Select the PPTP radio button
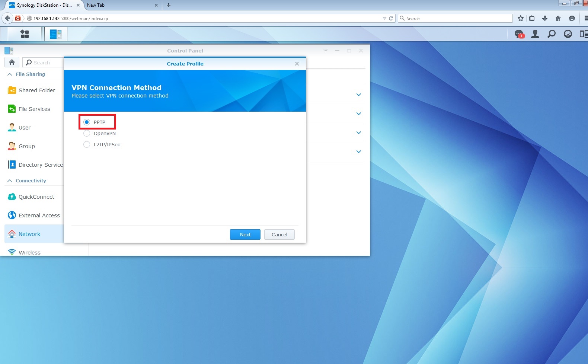The width and height of the screenshot is (588, 364). pos(87,122)
